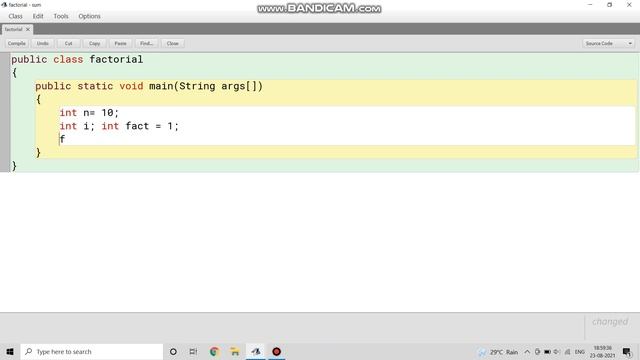This screenshot has height=360, width=640.
Task: Open File Explorer from the taskbar
Action: (x=235, y=351)
